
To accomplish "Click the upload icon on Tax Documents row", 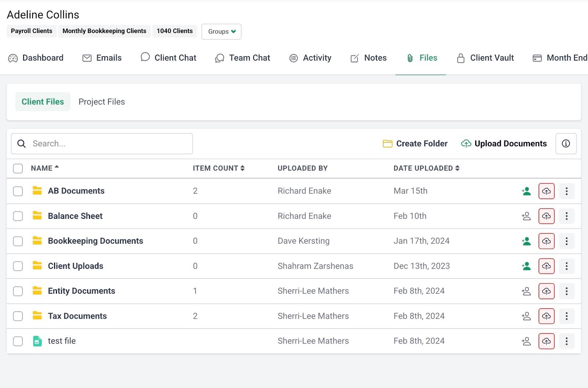I will coord(546,316).
